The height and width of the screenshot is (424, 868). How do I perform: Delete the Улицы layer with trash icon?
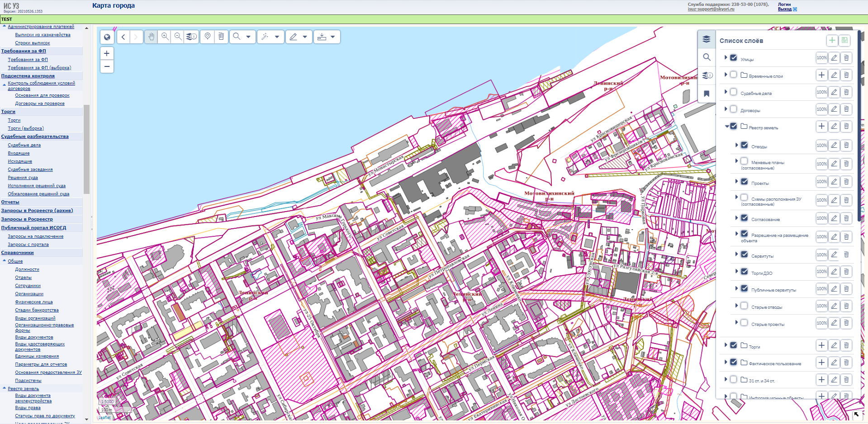pos(846,58)
